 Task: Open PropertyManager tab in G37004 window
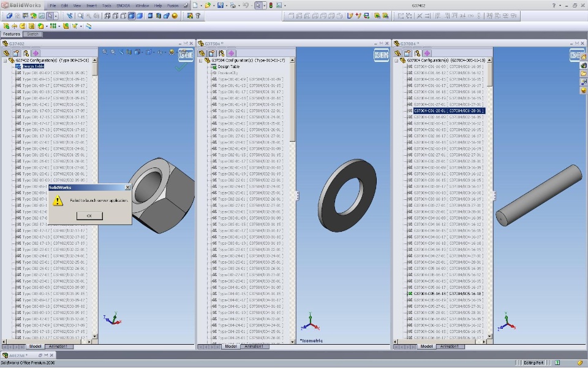[x=408, y=53]
